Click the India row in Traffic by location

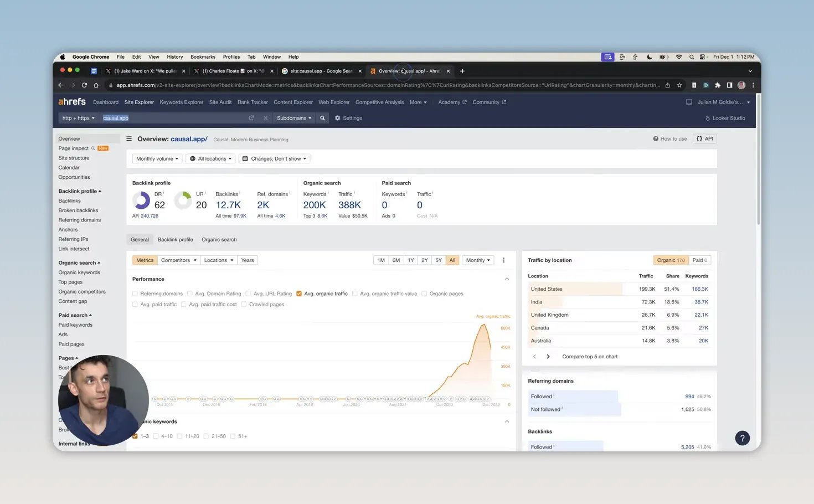click(619, 302)
